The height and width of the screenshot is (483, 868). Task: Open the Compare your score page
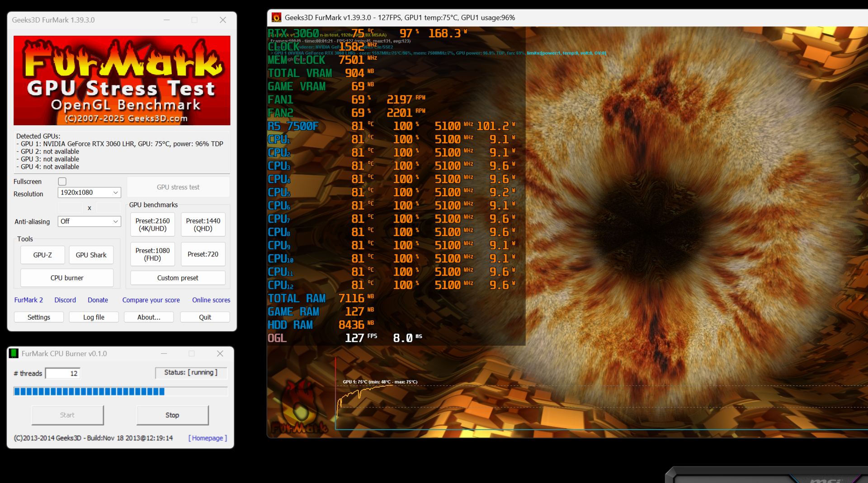151,300
